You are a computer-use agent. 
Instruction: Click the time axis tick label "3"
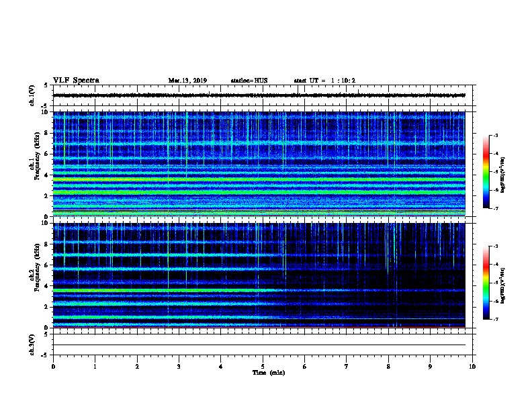click(179, 367)
